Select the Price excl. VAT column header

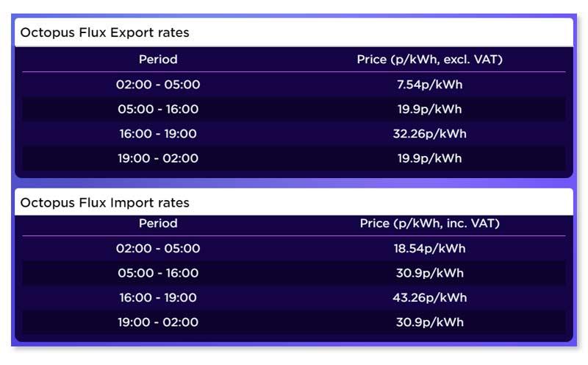[x=429, y=60]
